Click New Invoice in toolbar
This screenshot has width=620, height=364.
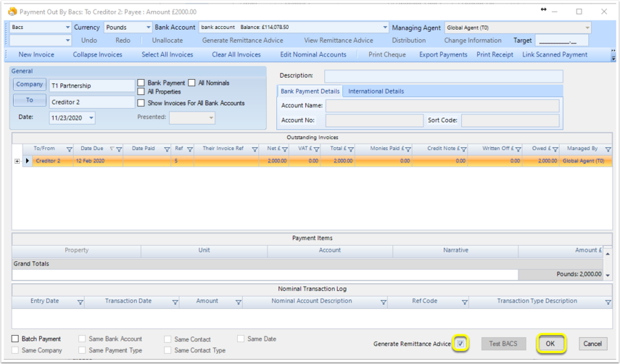coord(36,54)
